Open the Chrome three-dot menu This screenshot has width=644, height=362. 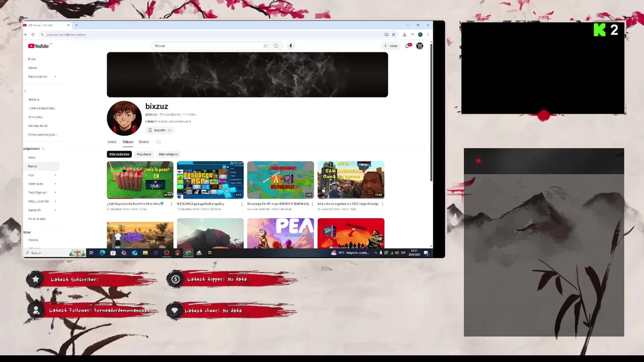pos(428,35)
